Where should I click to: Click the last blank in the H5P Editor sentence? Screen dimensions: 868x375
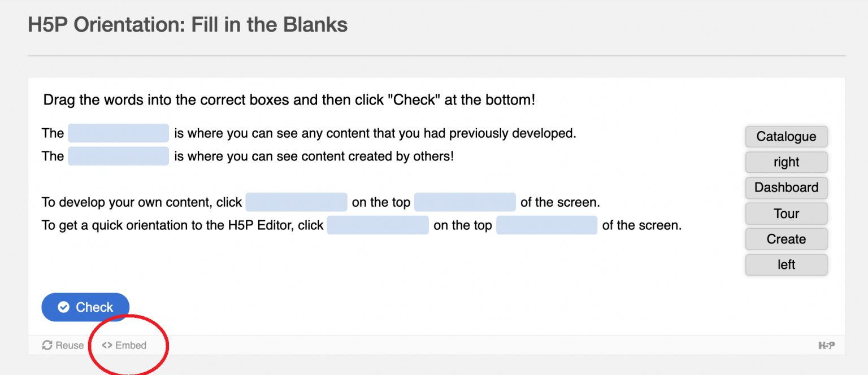tap(546, 225)
